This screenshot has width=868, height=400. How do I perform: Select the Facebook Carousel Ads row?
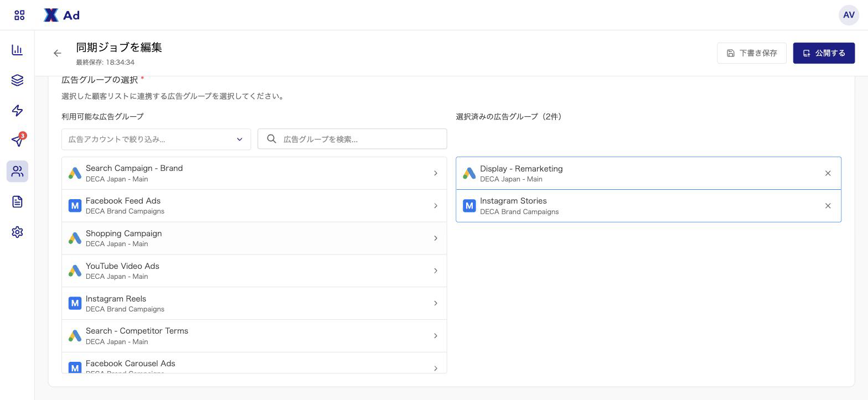[254, 363]
